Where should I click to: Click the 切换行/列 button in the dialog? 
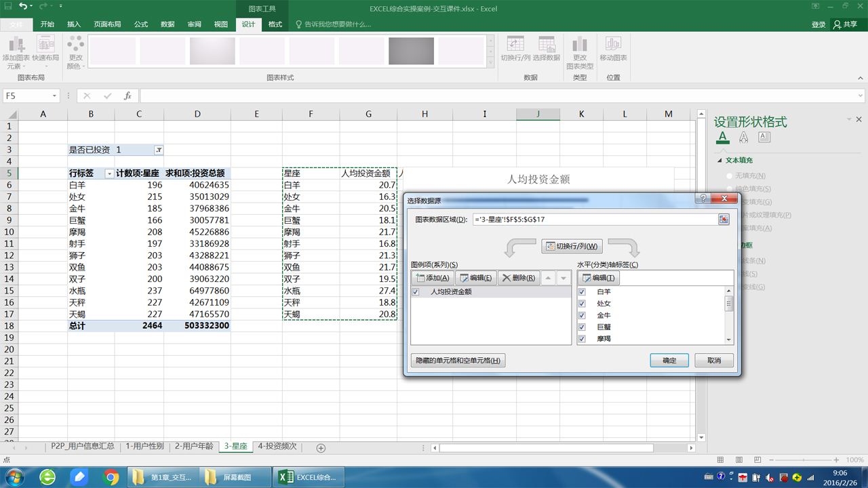pyautogui.click(x=572, y=246)
